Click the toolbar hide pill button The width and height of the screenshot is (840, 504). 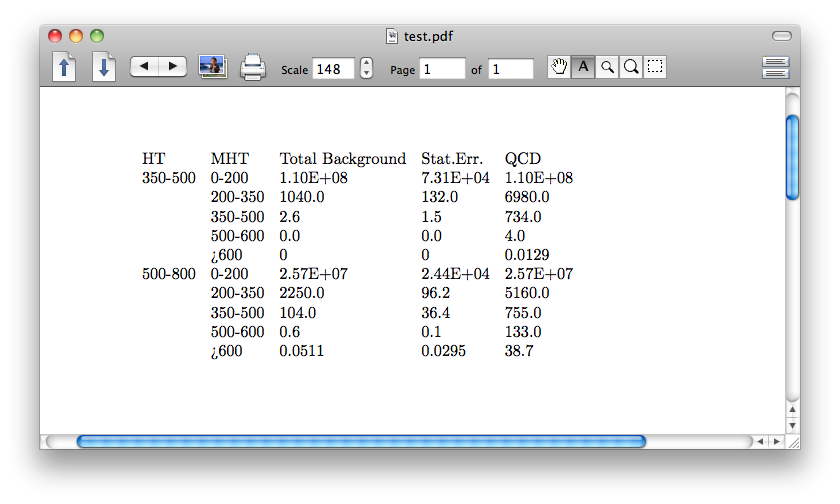click(x=782, y=36)
